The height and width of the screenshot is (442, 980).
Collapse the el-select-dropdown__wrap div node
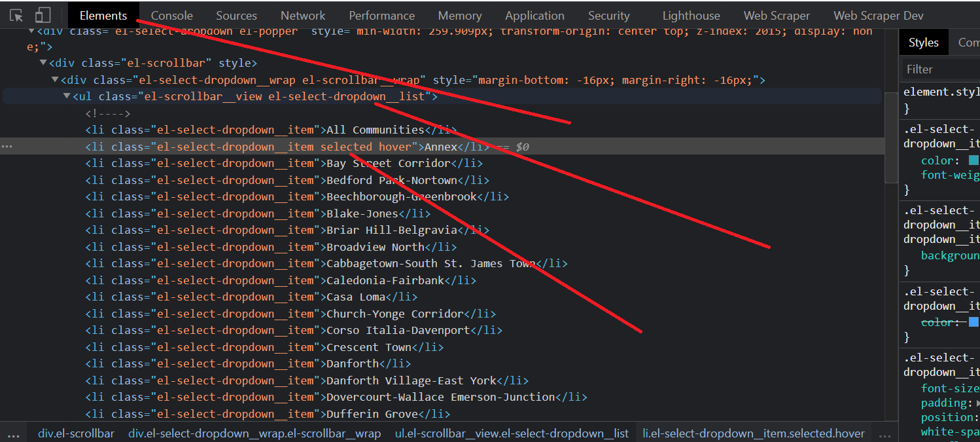(55, 80)
